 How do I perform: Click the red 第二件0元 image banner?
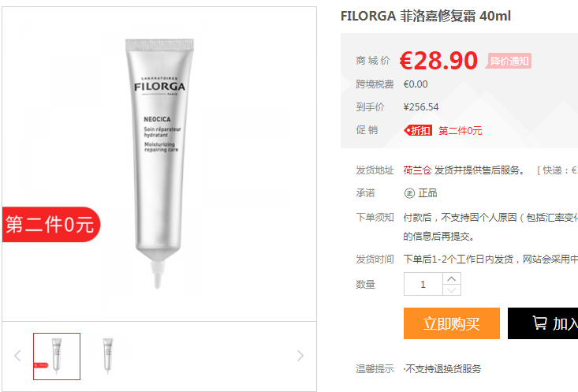51,225
